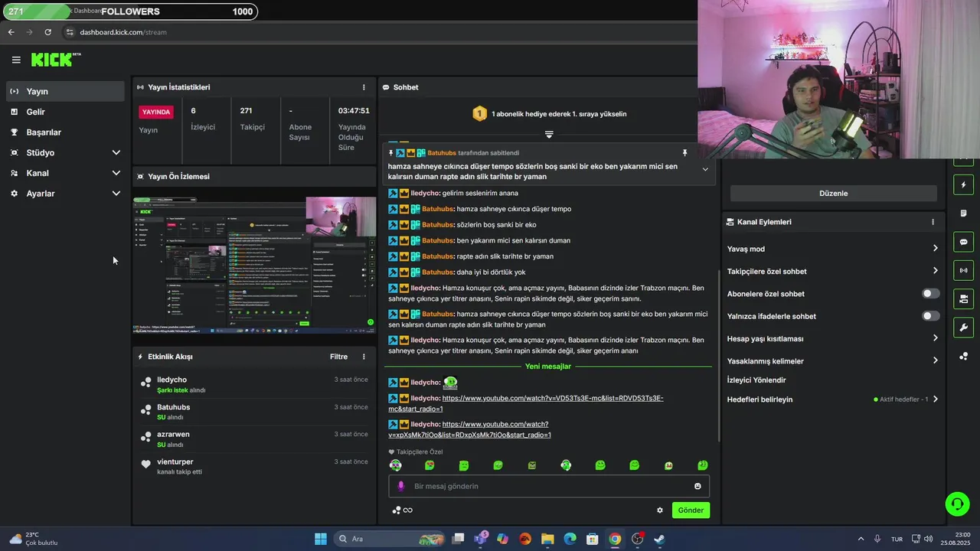Go back in the browser
The width and height of the screenshot is (980, 551).
point(11,32)
